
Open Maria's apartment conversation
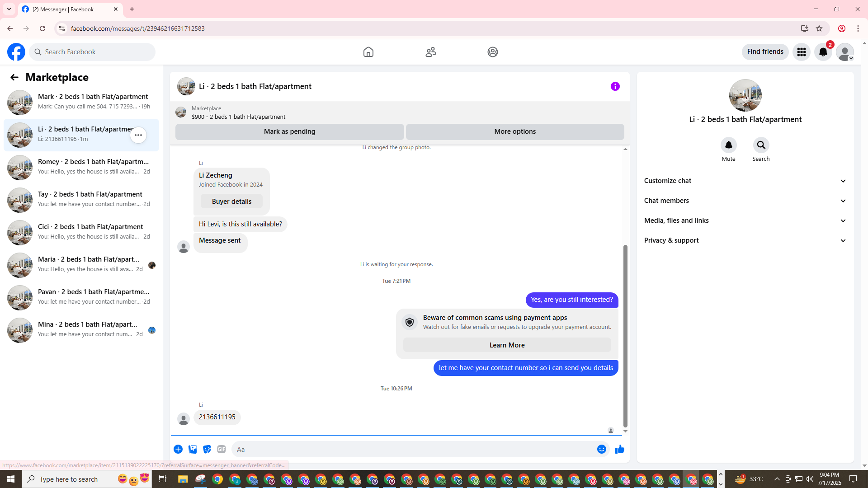click(81, 265)
